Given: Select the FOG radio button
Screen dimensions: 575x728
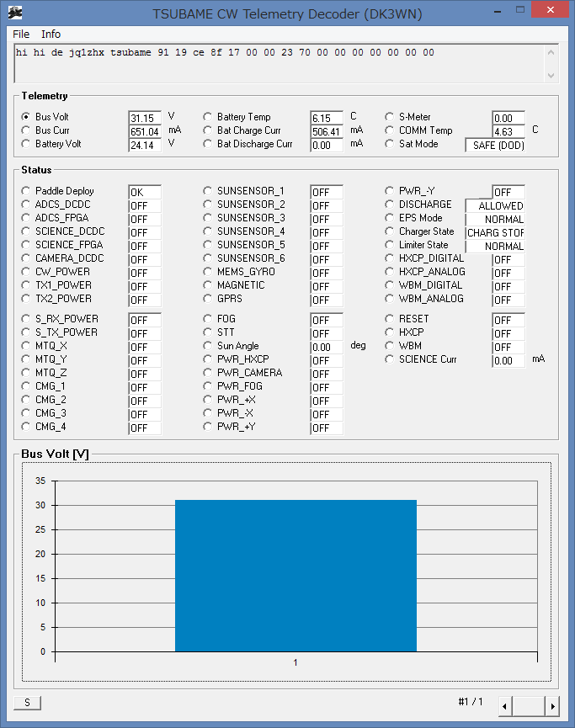Looking at the screenshot, I should 208,318.
